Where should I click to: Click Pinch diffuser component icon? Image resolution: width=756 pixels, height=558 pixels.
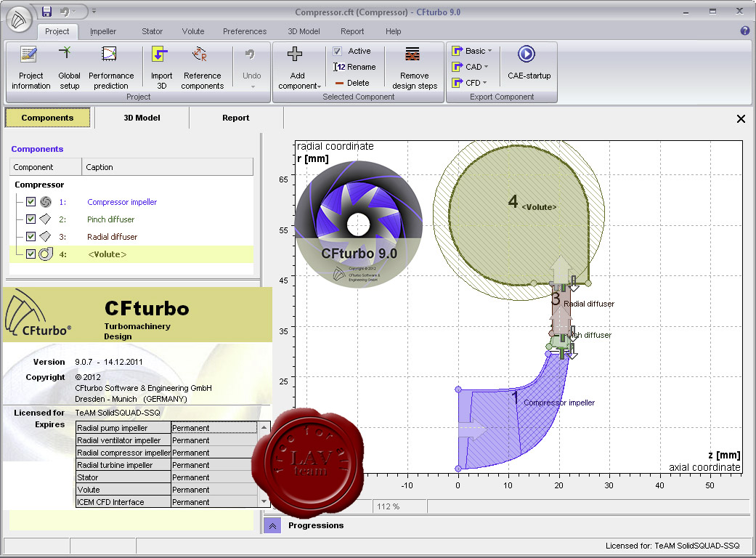[45, 219]
